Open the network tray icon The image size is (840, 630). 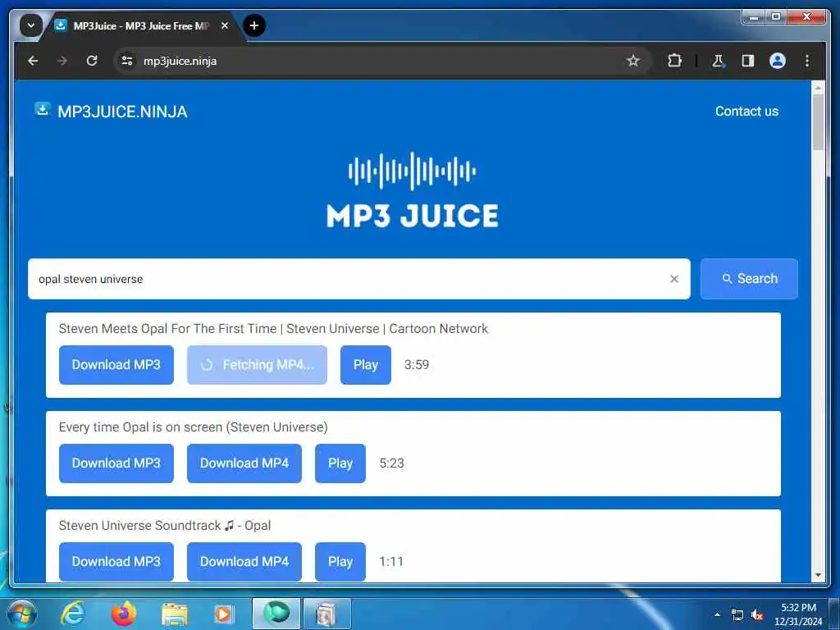click(737, 615)
